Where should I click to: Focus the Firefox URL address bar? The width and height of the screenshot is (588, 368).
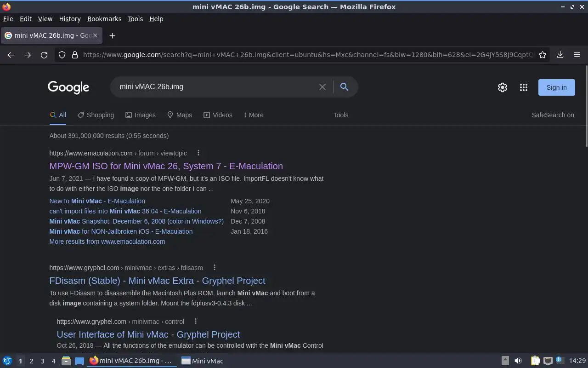click(x=308, y=55)
